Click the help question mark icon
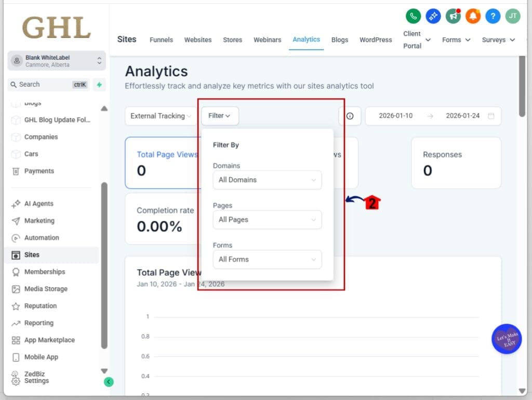532x400 pixels. point(492,16)
